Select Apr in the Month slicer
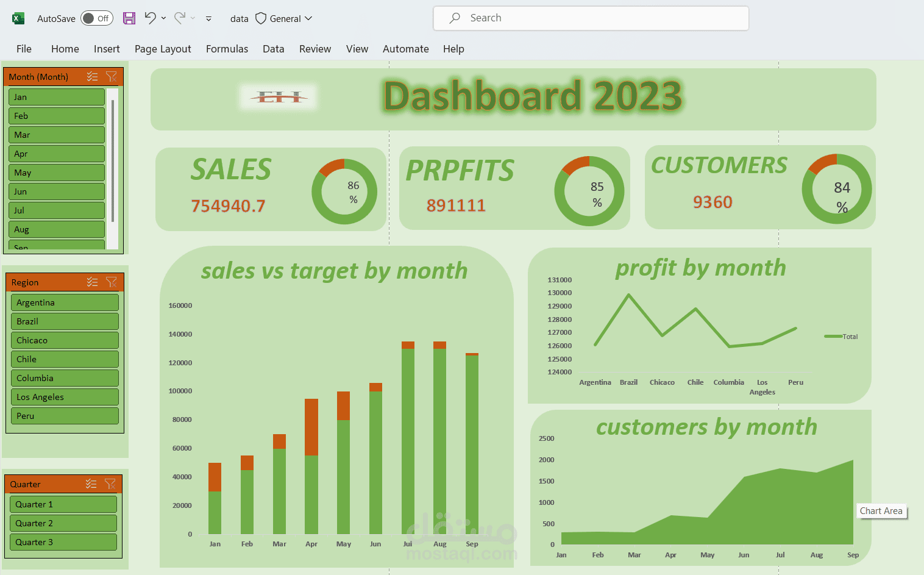The image size is (924, 575). click(x=57, y=154)
